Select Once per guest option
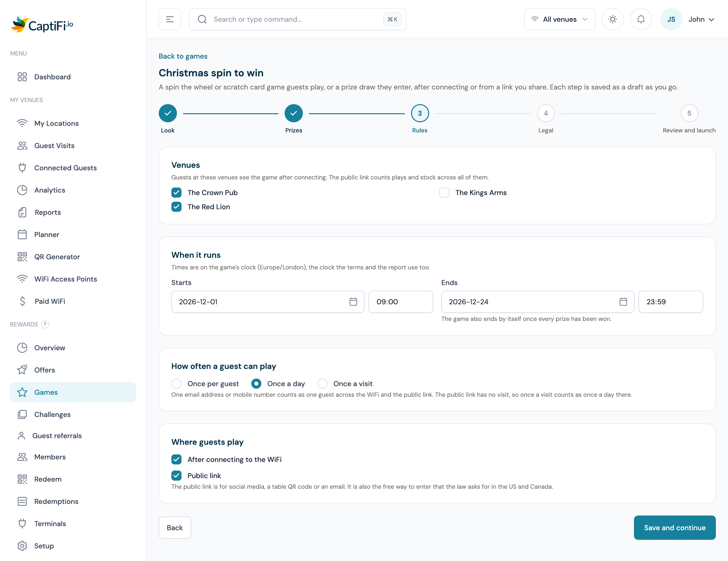The height and width of the screenshot is (561, 728). tap(176, 383)
